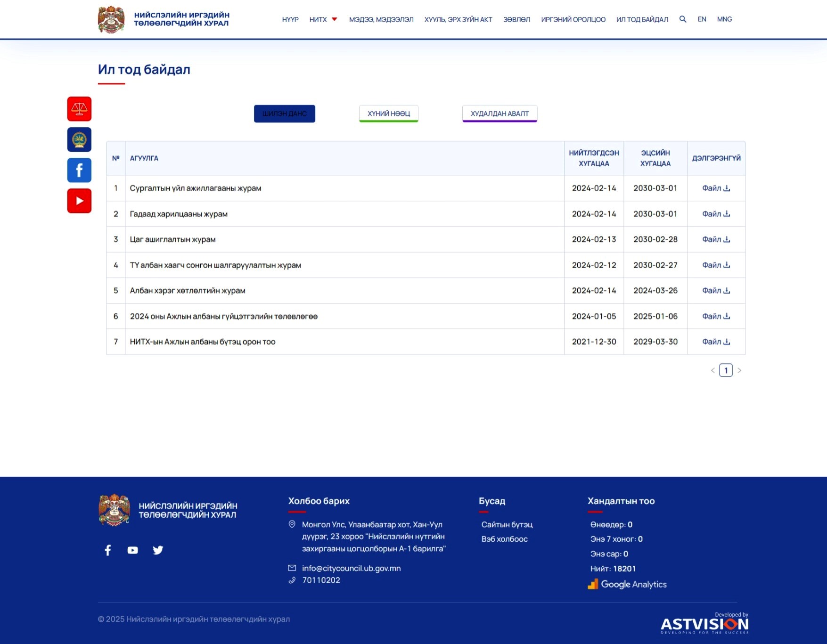827x644 pixels.
Task: Expand the НИТХ dropdown menu
Action: [323, 19]
